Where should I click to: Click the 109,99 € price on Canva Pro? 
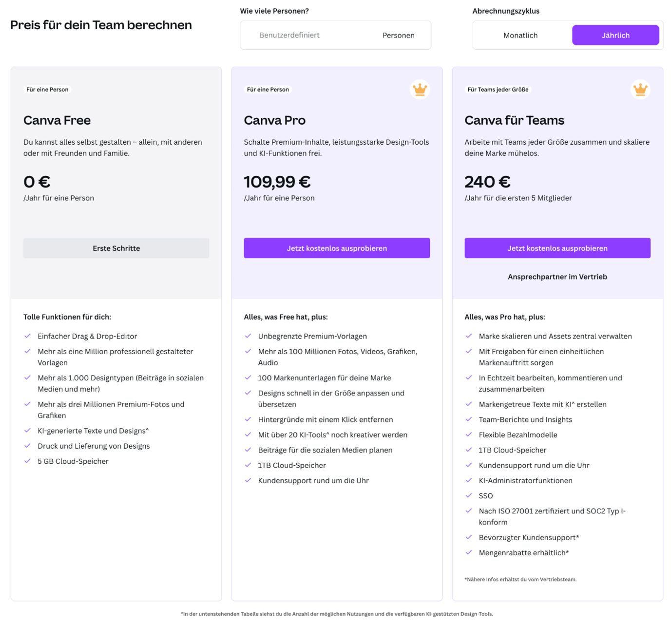(277, 182)
